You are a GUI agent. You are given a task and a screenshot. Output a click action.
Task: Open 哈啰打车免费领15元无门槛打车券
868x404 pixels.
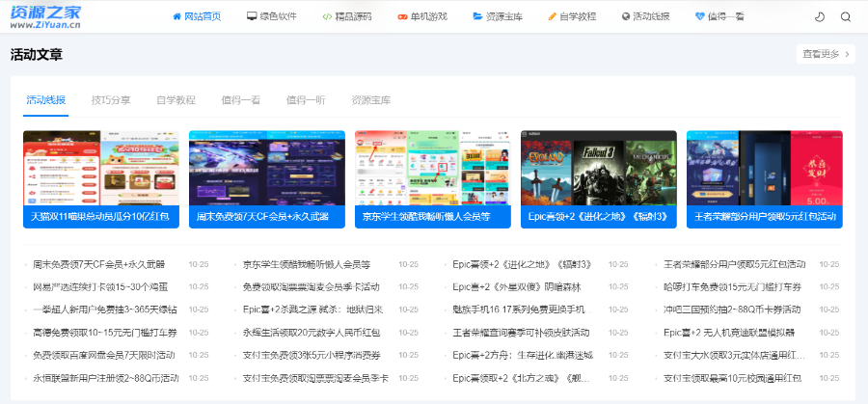732,287
